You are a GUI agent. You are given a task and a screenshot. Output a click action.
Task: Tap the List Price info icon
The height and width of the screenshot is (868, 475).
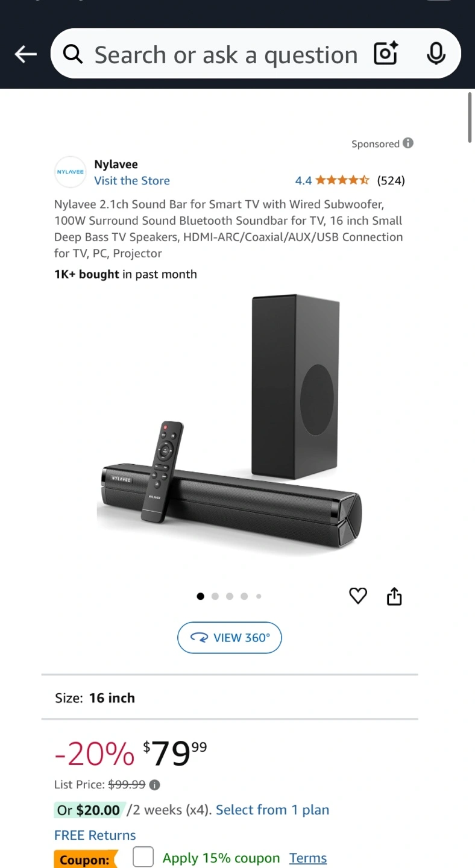pos(155,785)
